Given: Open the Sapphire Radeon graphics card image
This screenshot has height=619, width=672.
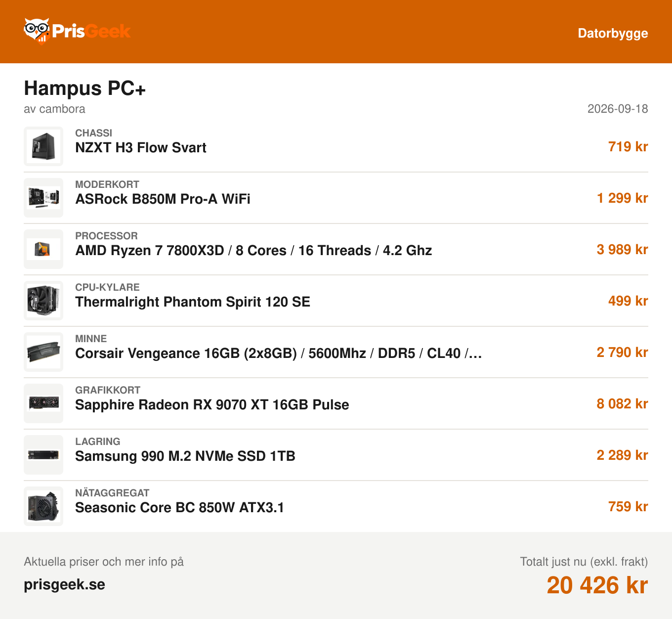Looking at the screenshot, I should 43,403.
